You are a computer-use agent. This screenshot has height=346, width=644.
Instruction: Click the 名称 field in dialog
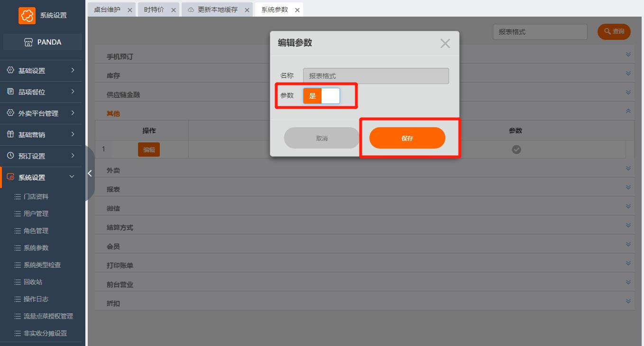(x=376, y=76)
